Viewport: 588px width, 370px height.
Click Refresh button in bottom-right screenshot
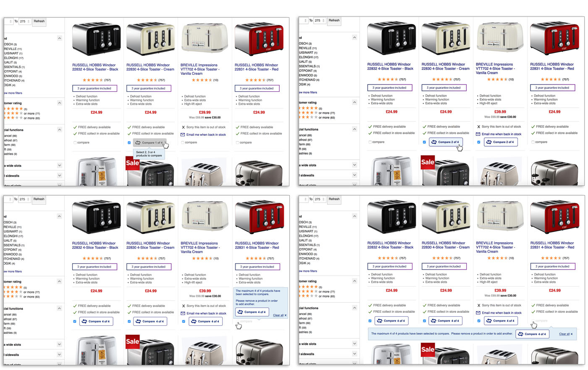334,199
